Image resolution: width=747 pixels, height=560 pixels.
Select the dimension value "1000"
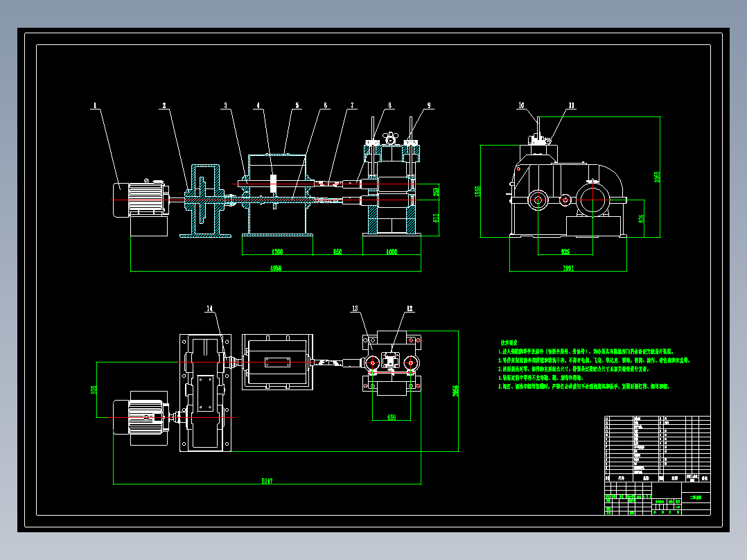[x=392, y=252]
